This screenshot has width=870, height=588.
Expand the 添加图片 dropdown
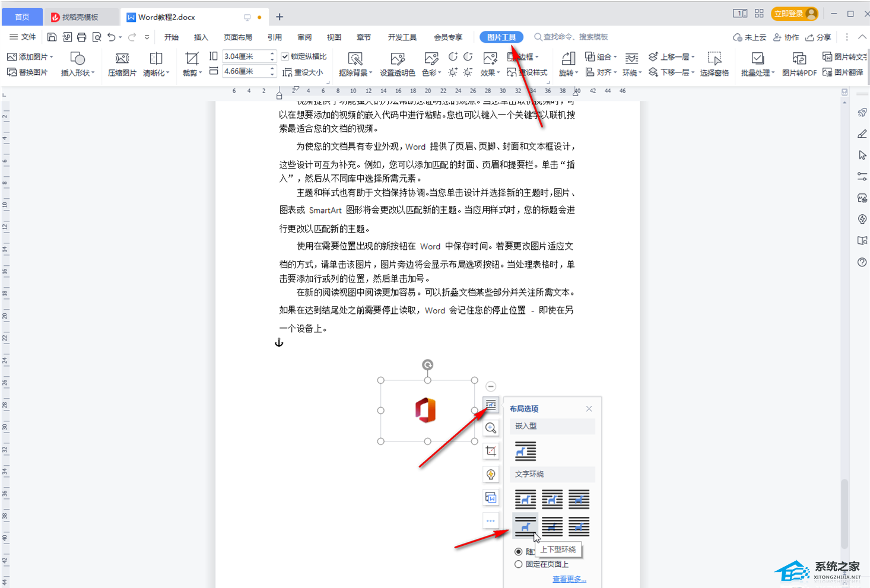tap(52, 57)
